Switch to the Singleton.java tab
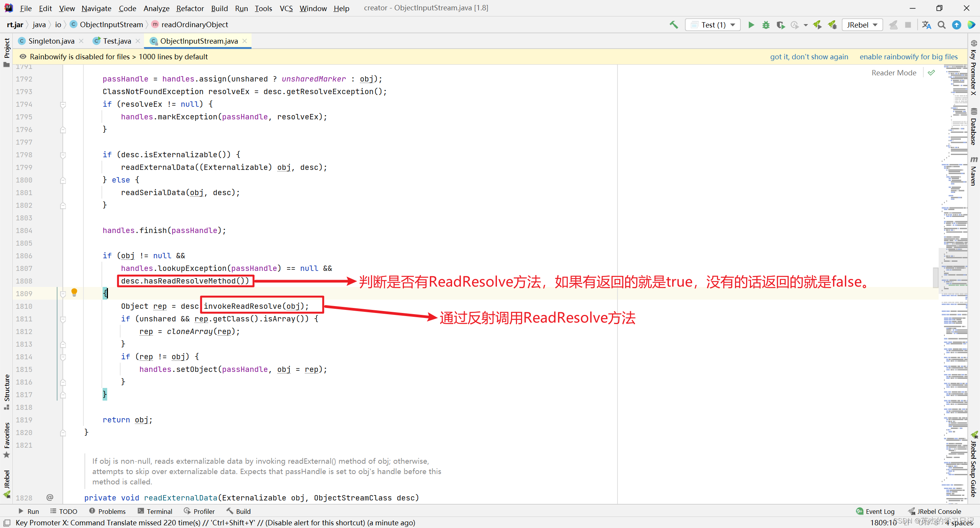Viewport: 980px width, 528px height. point(51,41)
